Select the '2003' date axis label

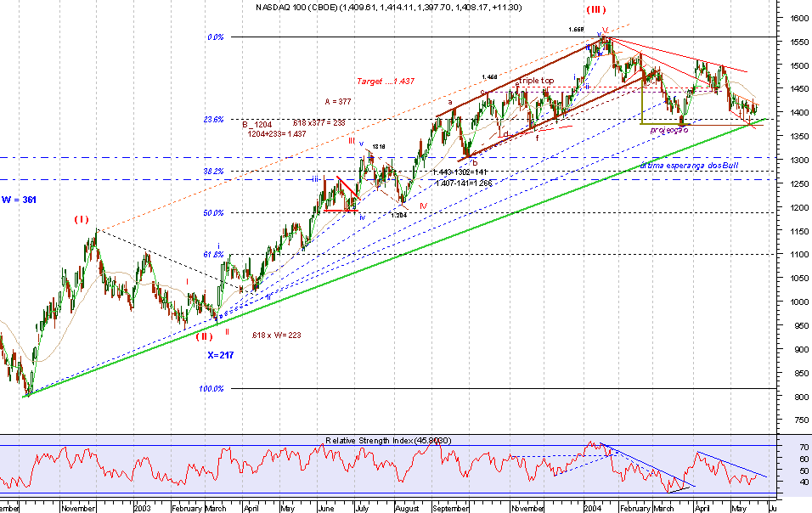click(142, 509)
